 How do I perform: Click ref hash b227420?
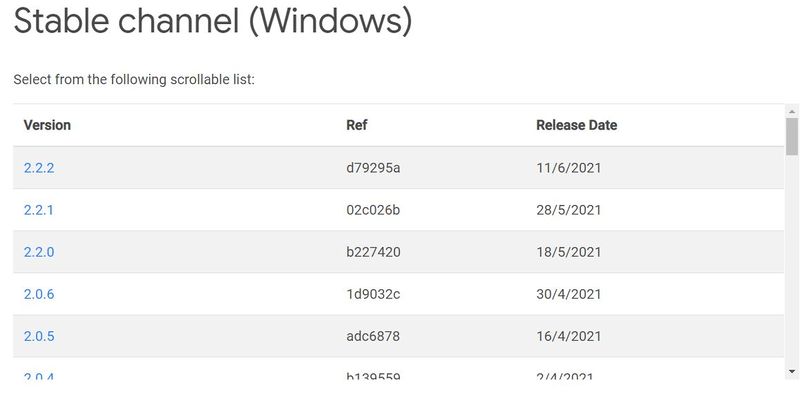tap(373, 252)
